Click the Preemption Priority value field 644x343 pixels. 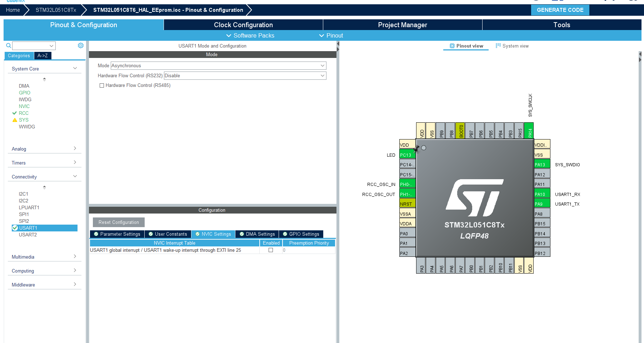point(308,250)
